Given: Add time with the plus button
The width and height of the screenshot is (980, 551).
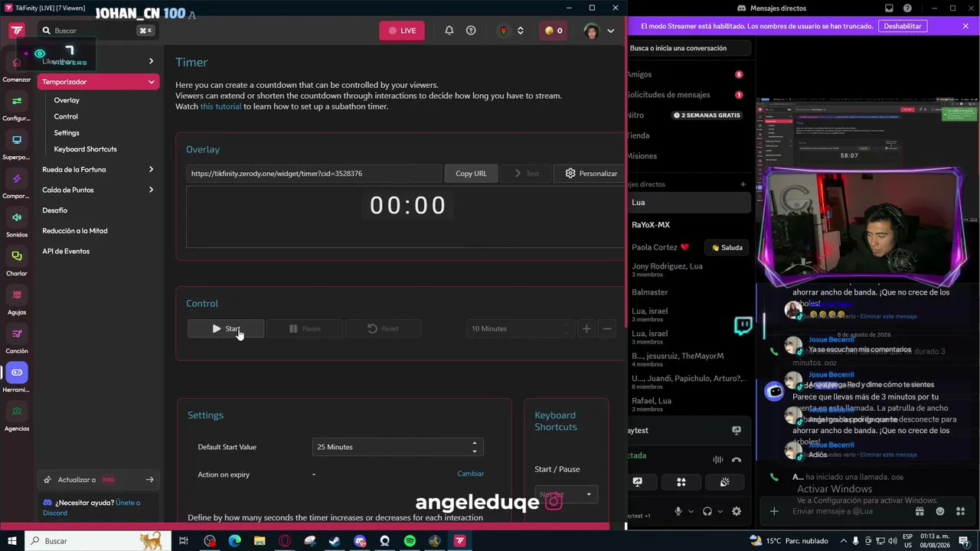Looking at the screenshot, I should [586, 328].
